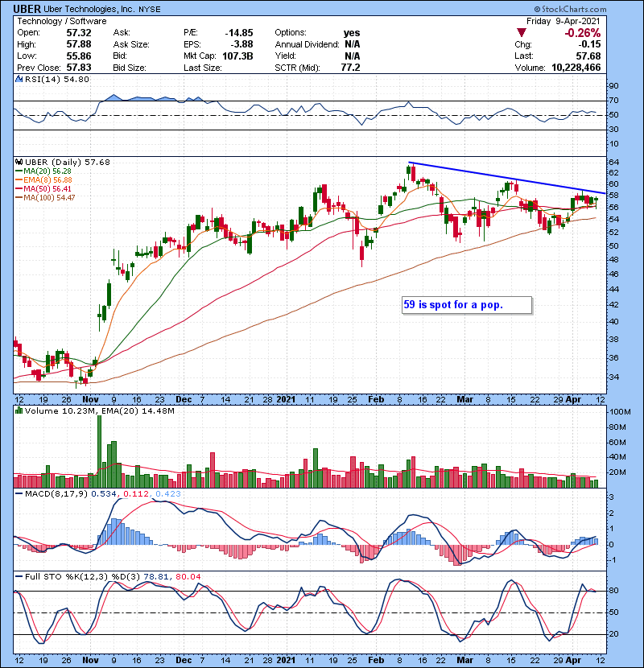This screenshot has height=668, width=644.
Task: Click the 20 tick on stochastic axis
Action: point(613,634)
